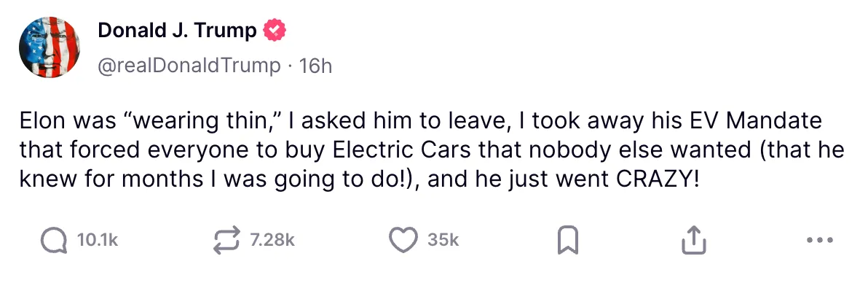Open the flag-painted profile avatar

coord(49,47)
